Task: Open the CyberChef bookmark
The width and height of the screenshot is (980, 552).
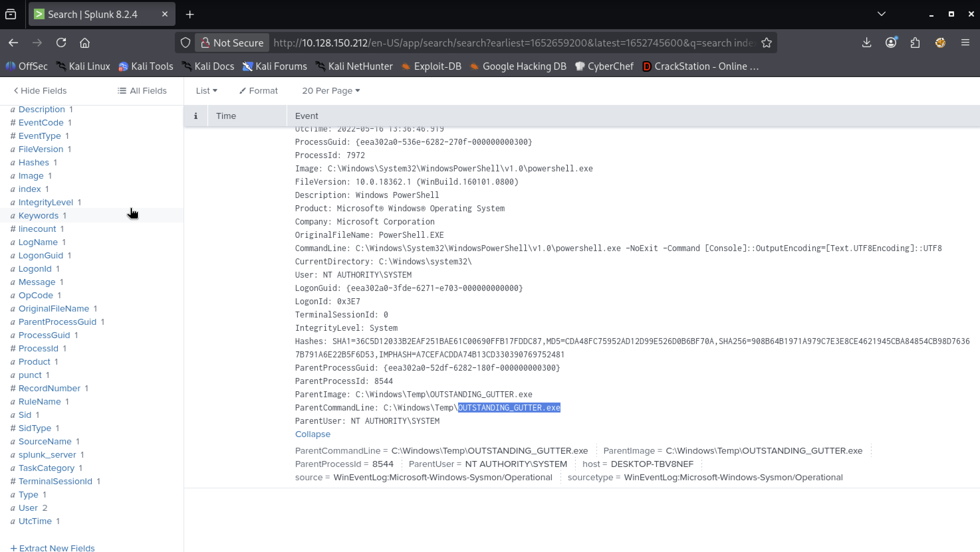Action: point(604,66)
